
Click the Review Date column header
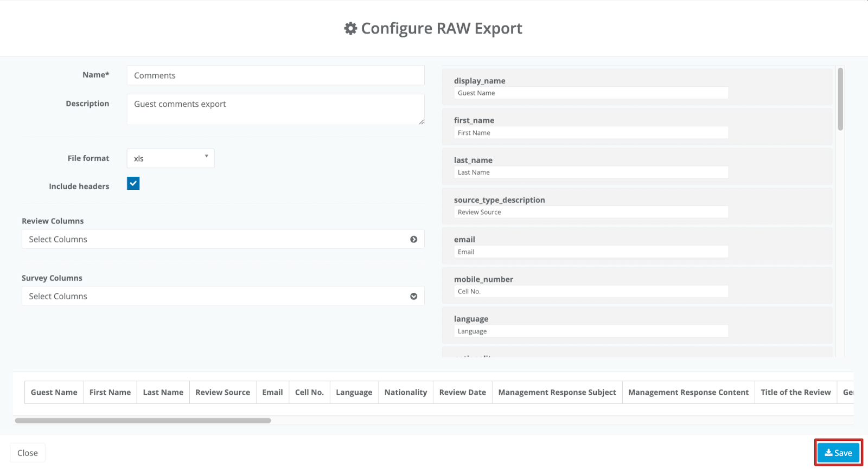tap(463, 392)
